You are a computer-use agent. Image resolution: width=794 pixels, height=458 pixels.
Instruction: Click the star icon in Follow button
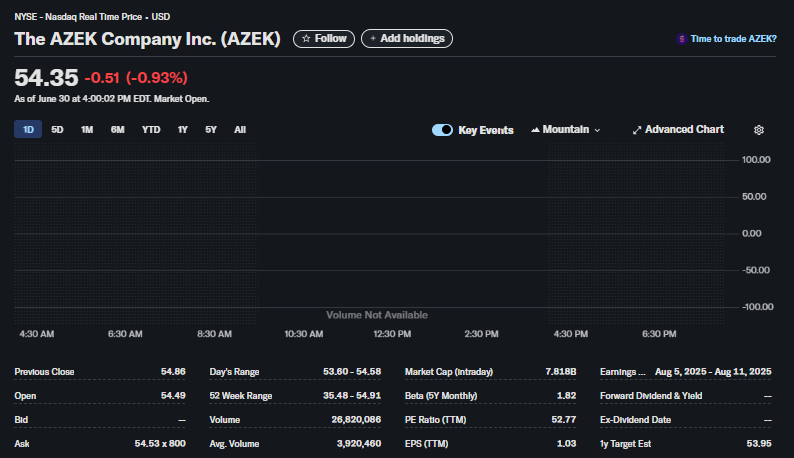(306, 39)
